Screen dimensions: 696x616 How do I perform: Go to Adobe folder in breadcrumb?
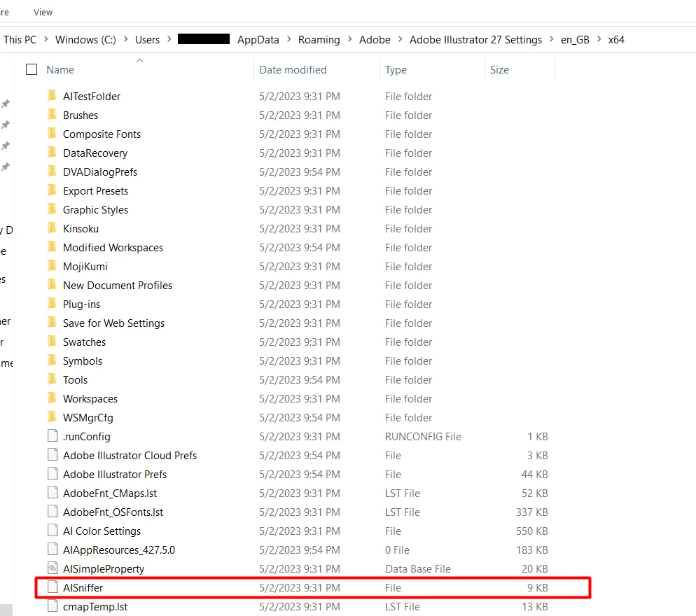(x=375, y=39)
